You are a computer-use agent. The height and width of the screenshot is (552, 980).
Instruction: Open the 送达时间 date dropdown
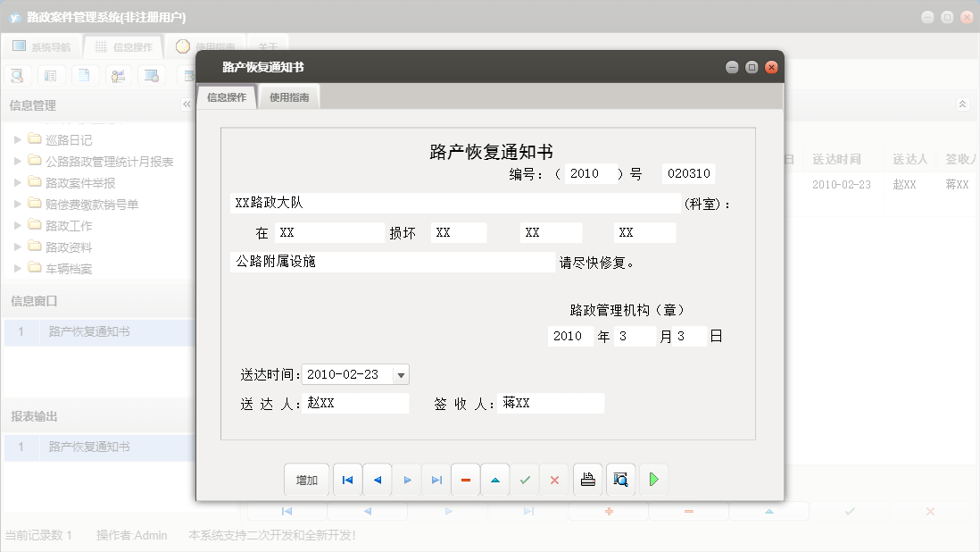[401, 374]
